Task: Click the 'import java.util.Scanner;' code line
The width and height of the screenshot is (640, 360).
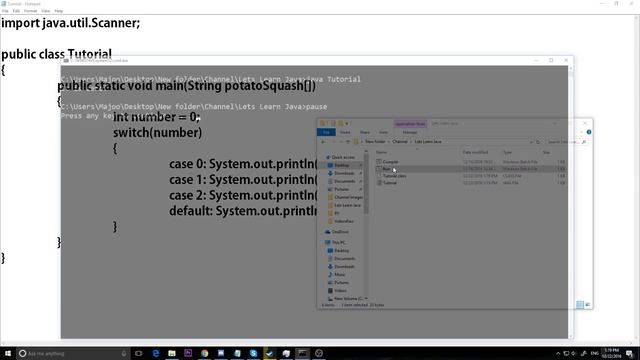Action: click(71, 23)
